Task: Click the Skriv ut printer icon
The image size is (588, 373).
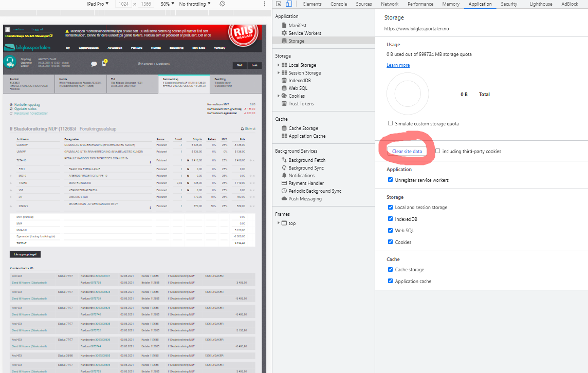Action: click(242, 128)
